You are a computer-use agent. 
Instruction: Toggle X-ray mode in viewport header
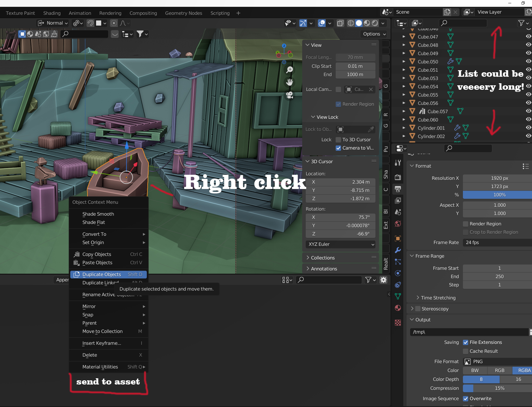(x=340, y=23)
